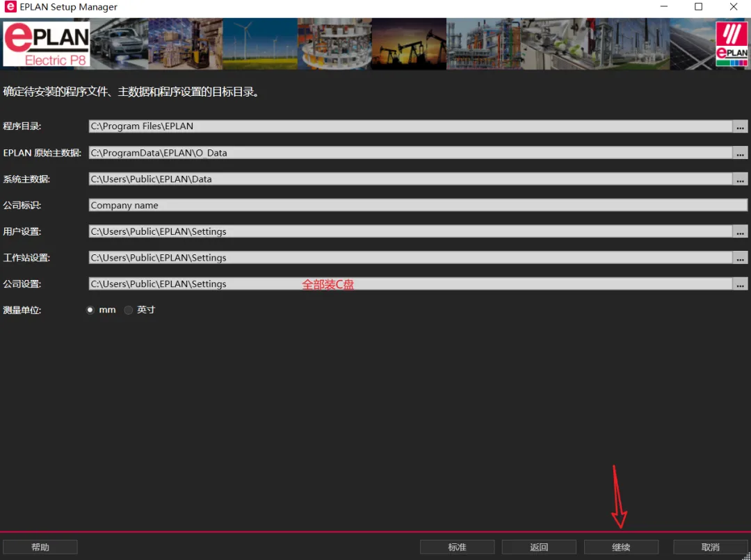Click the wind turbine banner image
Viewport: 751px width, 560px height.
click(x=260, y=44)
